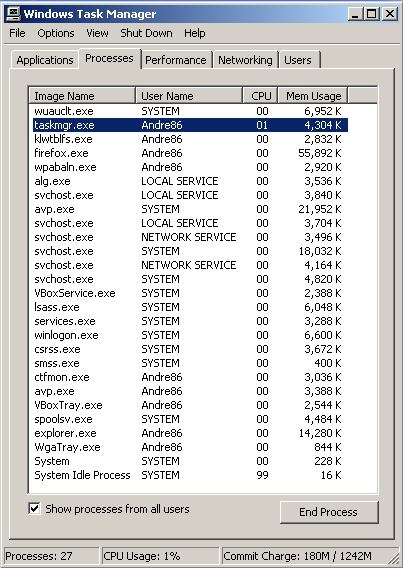Select the VBoxTray.exe process
The image size is (403, 568).
pos(190,405)
